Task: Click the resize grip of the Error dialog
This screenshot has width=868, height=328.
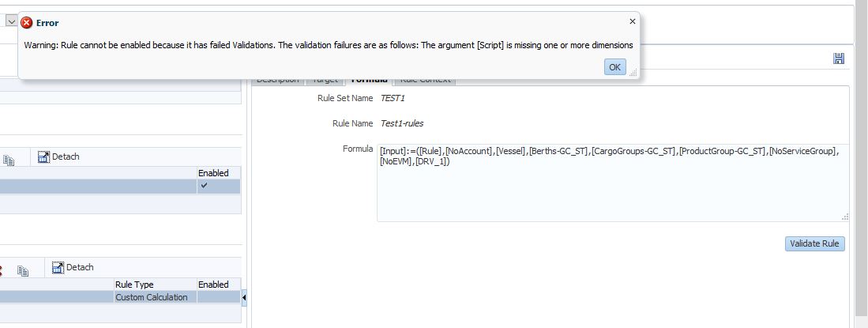Action: click(633, 72)
